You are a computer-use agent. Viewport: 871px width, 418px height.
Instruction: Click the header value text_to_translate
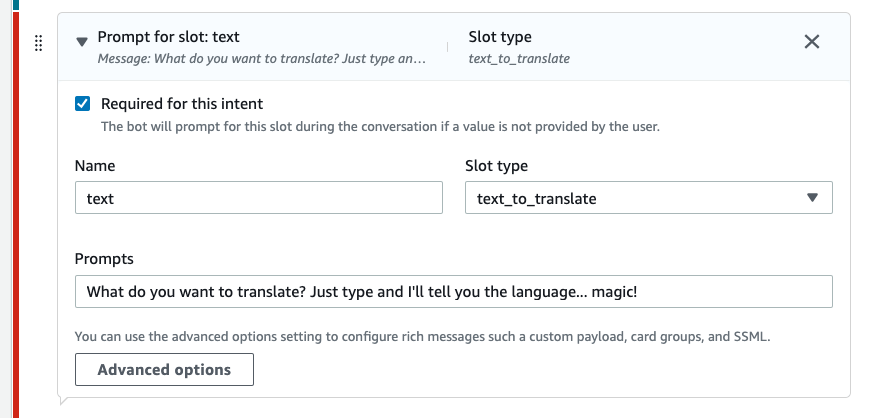[x=519, y=58]
